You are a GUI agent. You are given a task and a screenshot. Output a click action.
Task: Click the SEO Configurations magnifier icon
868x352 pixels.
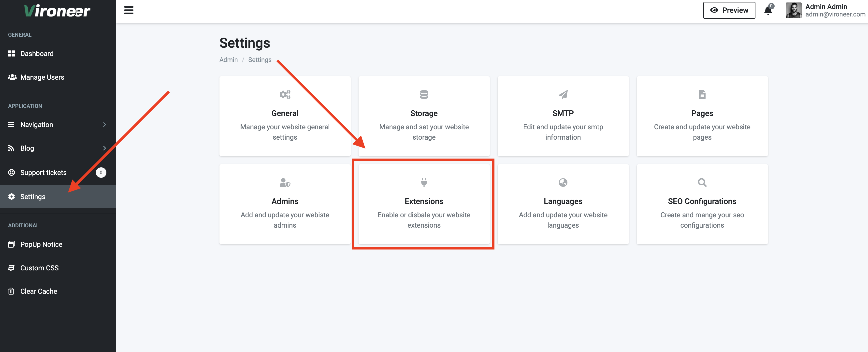(x=702, y=182)
